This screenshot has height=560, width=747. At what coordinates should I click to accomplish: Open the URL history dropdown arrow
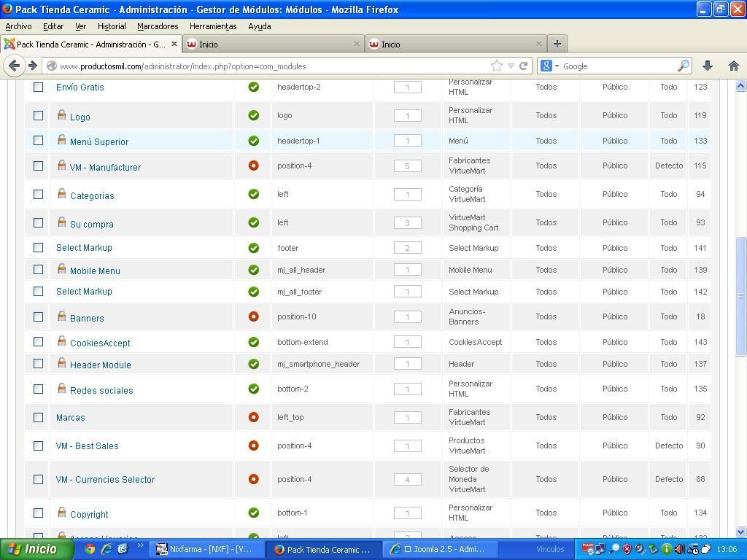tap(511, 66)
